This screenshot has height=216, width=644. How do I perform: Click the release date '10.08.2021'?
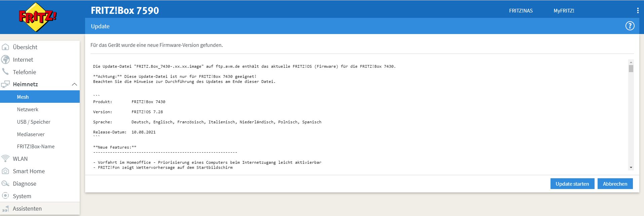(143, 132)
